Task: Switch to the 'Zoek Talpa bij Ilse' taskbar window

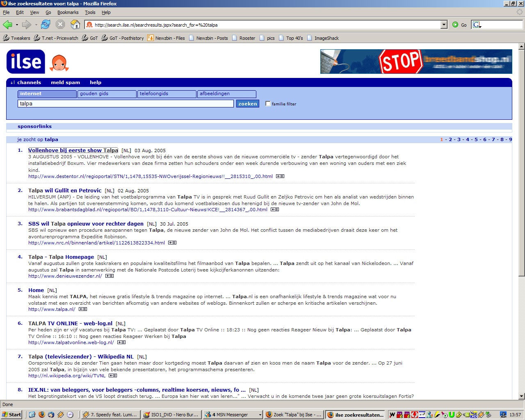Action: tap(294, 415)
